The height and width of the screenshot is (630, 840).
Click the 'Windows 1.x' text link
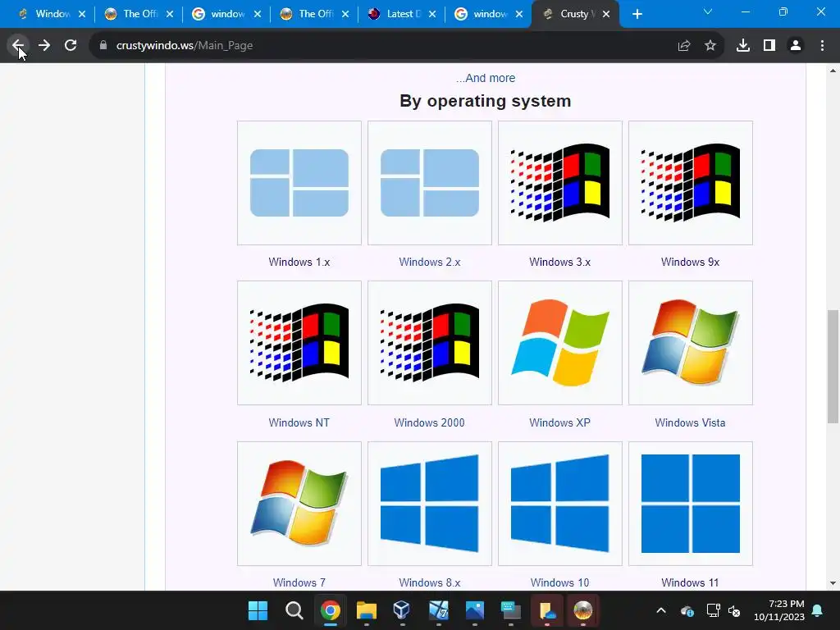(x=299, y=262)
